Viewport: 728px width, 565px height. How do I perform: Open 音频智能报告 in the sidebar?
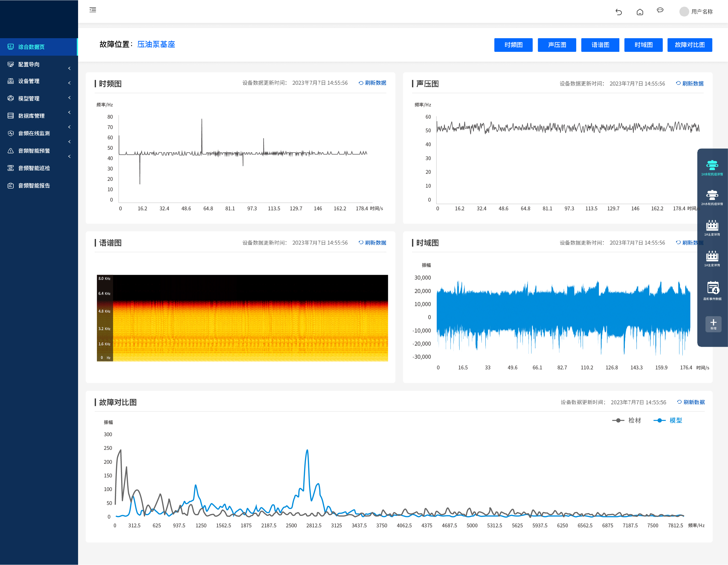(x=34, y=186)
